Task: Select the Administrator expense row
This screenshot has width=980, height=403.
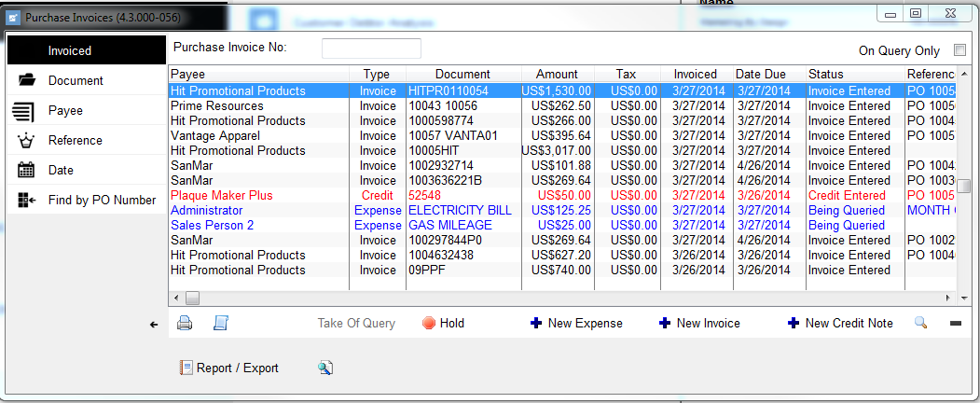Action: (562, 211)
